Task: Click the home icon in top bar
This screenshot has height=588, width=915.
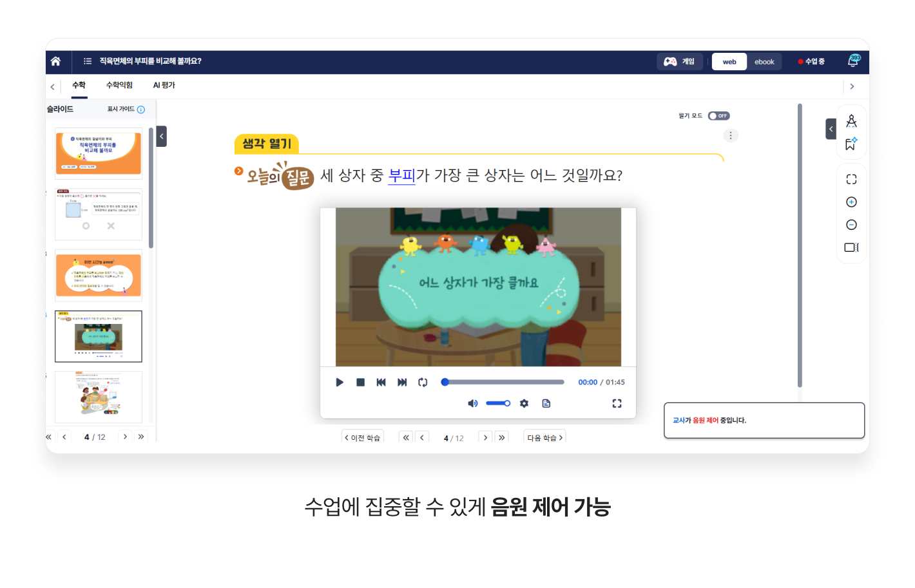Action: tap(55, 61)
